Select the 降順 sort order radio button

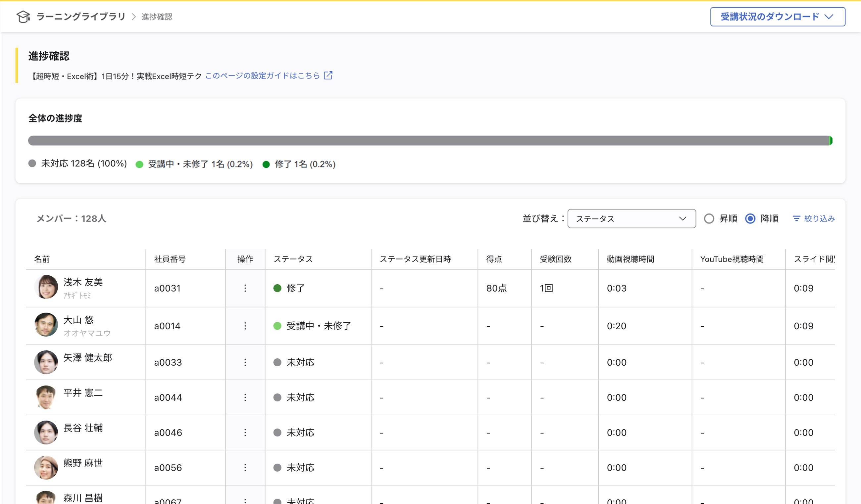pyautogui.click(x=750, y=218)
